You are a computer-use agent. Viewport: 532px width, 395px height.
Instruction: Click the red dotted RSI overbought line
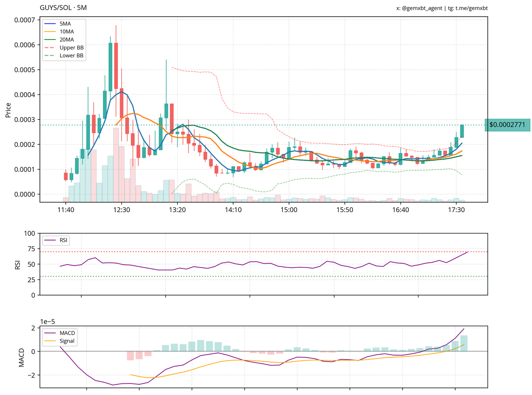tap(266, 252)
